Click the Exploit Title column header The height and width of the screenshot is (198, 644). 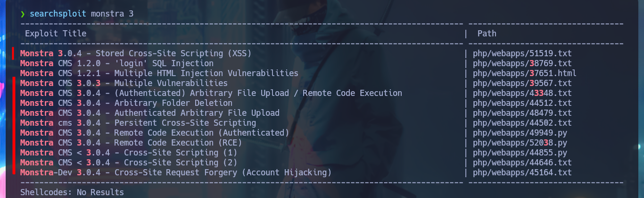[x=56, y=34]
